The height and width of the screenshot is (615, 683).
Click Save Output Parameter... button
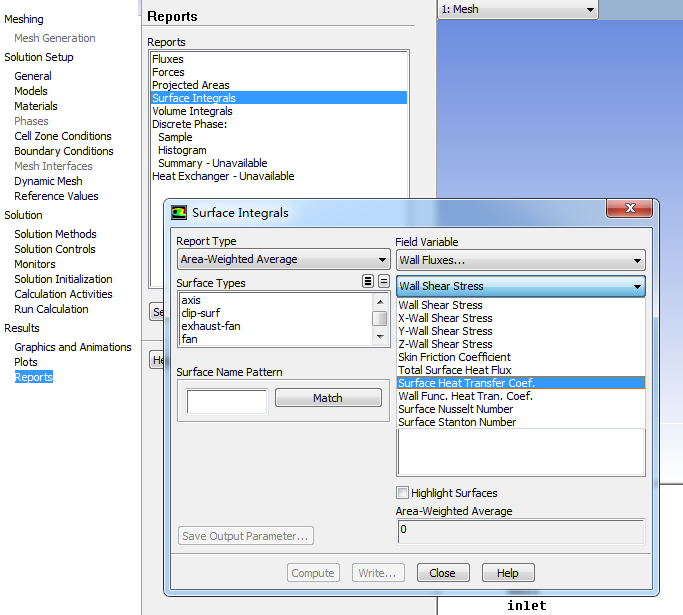pos(246,536)
